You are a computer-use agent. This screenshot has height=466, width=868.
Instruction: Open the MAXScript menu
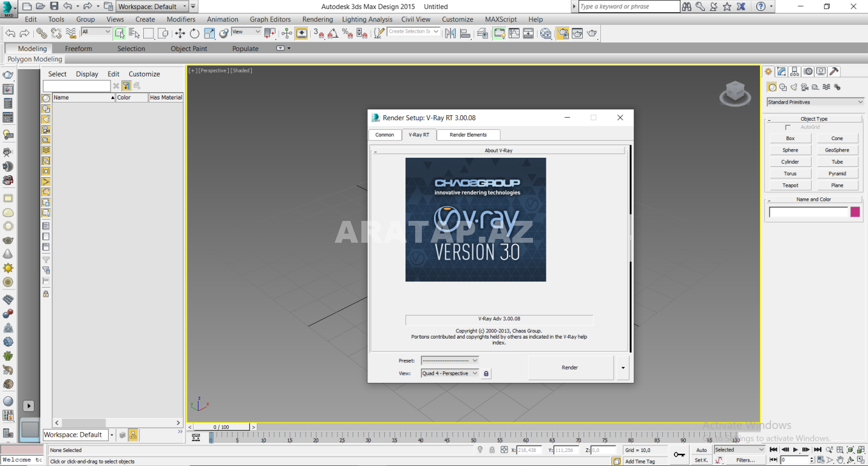(501, 19)
